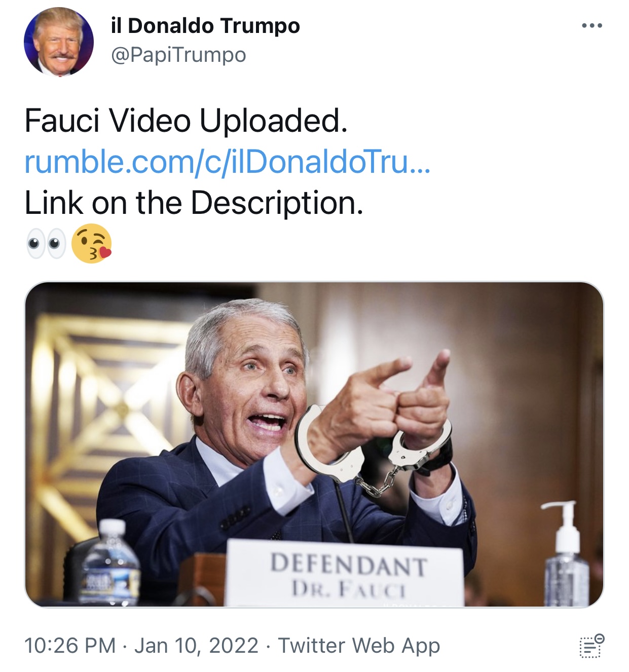The height and width of the screenshot is (672, 629).
Task: Click the "Fauci Video Uploaded." tweet text
Action: coord(186,121)
